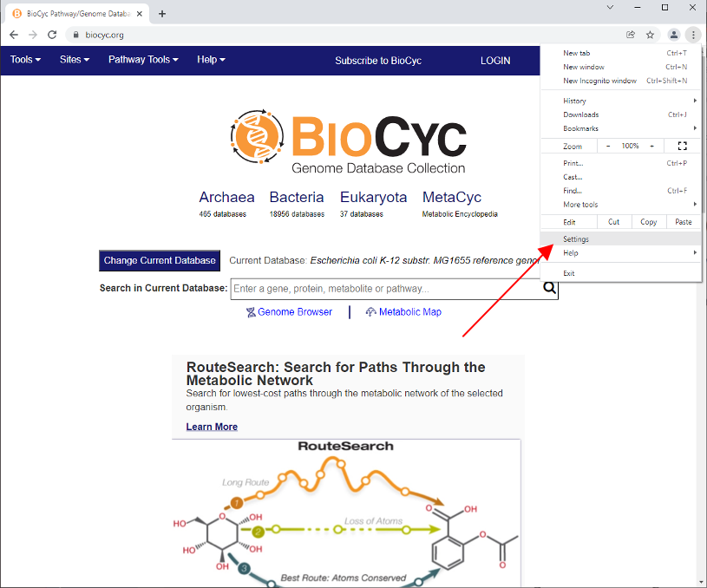Click the gene or protein search field

coord(386,289)
